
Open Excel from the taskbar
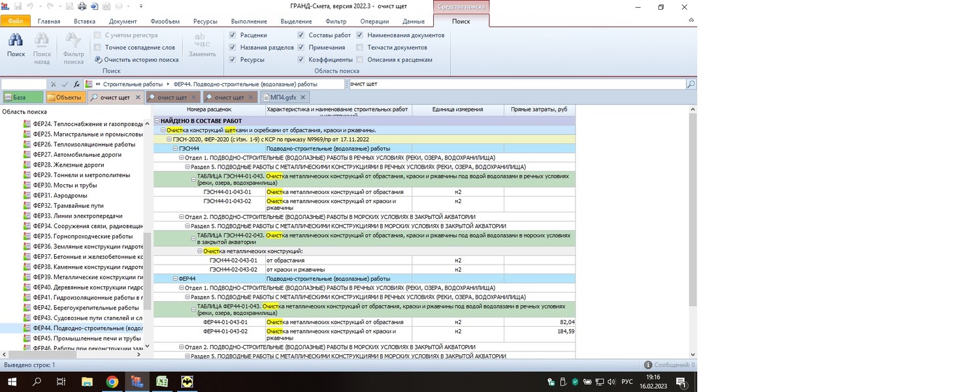162,382
